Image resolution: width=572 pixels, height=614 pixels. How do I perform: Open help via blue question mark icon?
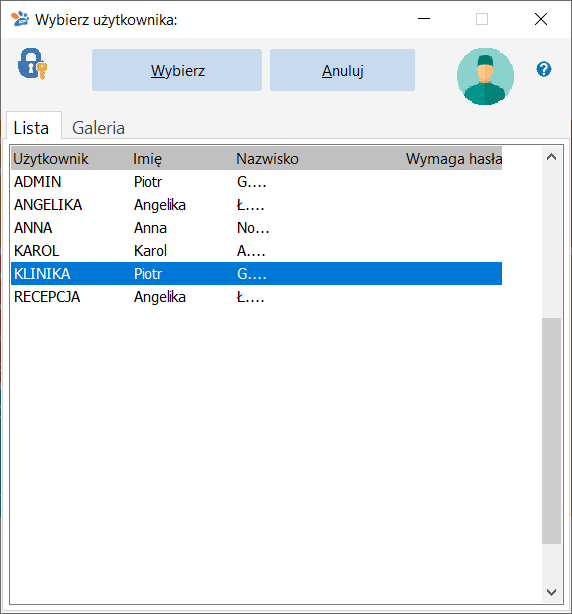pos(543,69)
